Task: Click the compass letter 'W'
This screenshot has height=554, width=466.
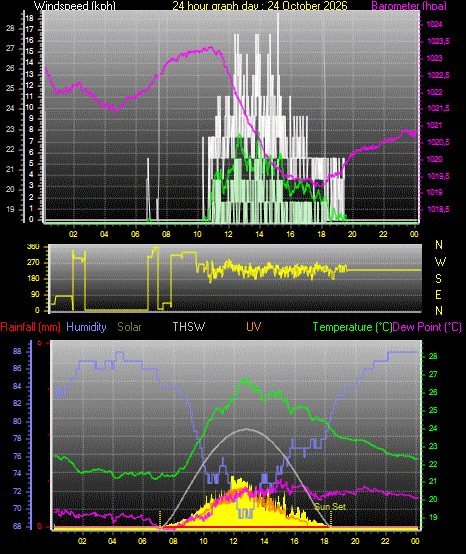Action: (440, 262)
